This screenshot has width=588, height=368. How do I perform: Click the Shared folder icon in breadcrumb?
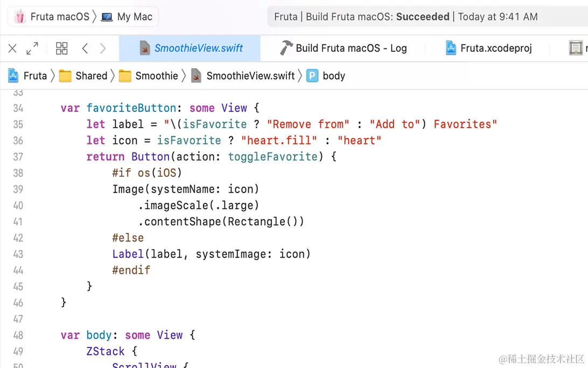click(65, 76)
